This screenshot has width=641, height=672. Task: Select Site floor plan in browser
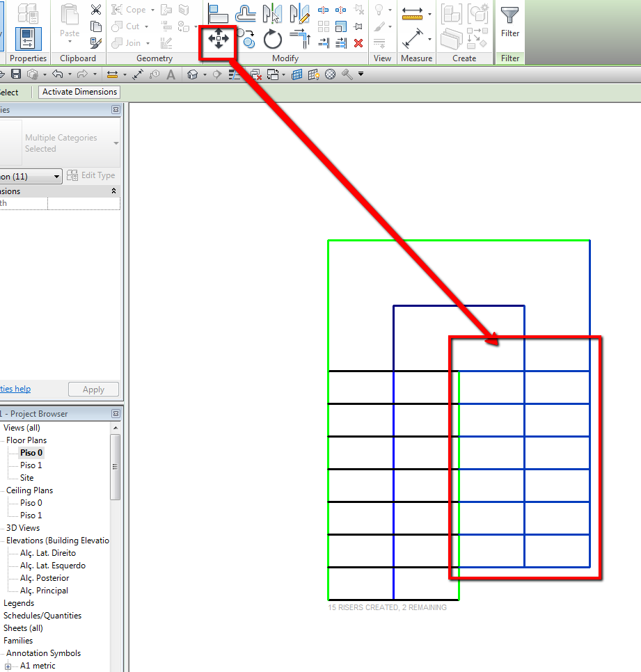point(26,477)
